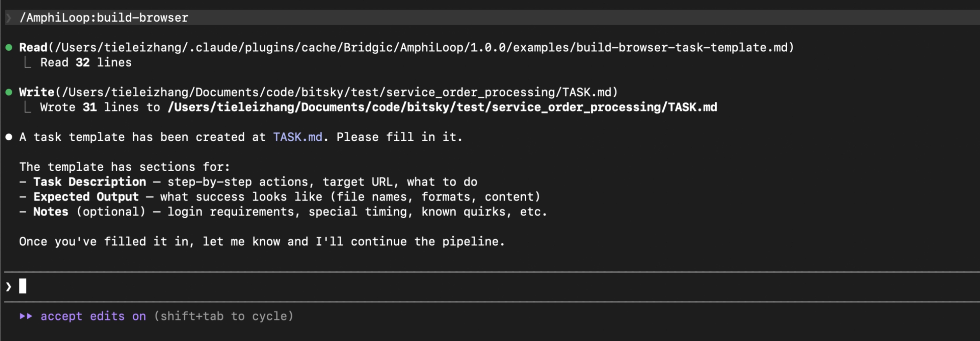Click the bold Task Description label

coord(90,182)
